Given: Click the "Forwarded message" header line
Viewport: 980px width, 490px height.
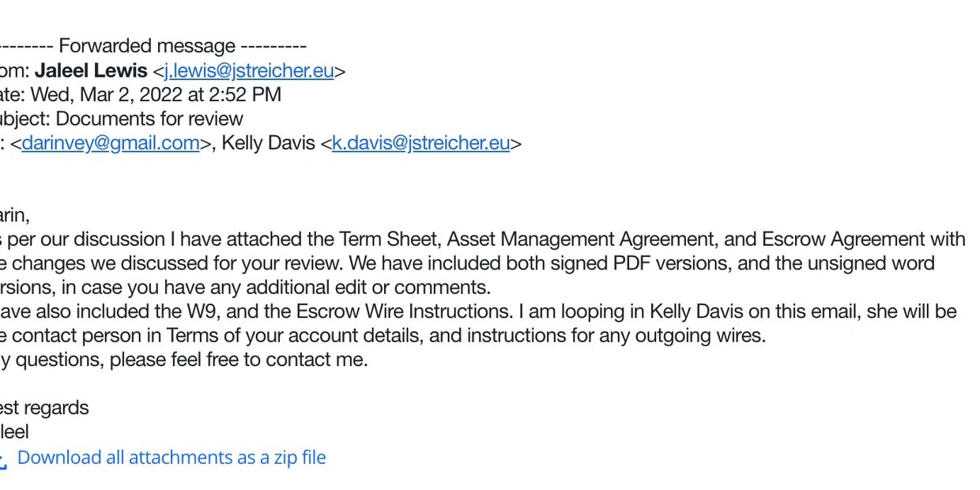Looking at the screenshot, I should pos(158,46).
